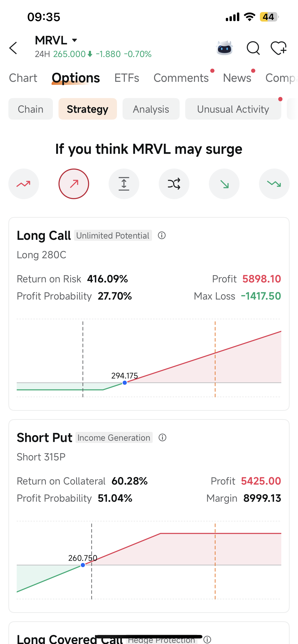Open Long Call info circle icon
298x644 pixels.
[x=162, y=236]
